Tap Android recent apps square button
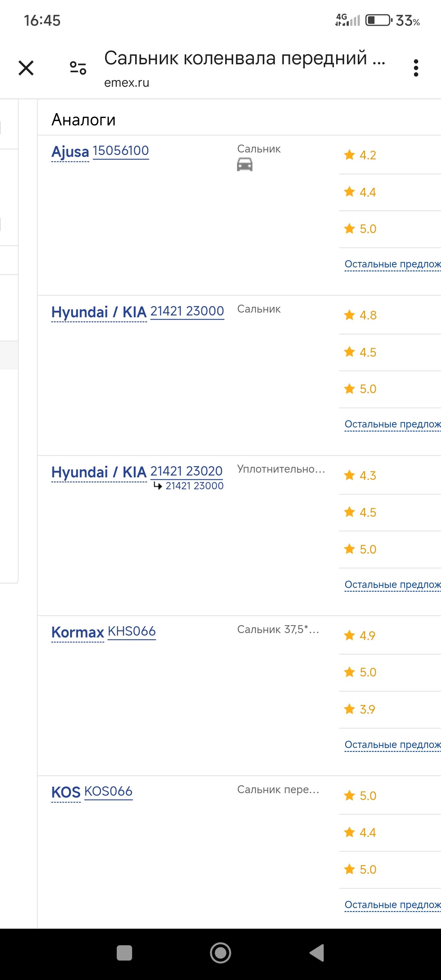This screenshot has width=441, height=980. click(x=124, y=953)
